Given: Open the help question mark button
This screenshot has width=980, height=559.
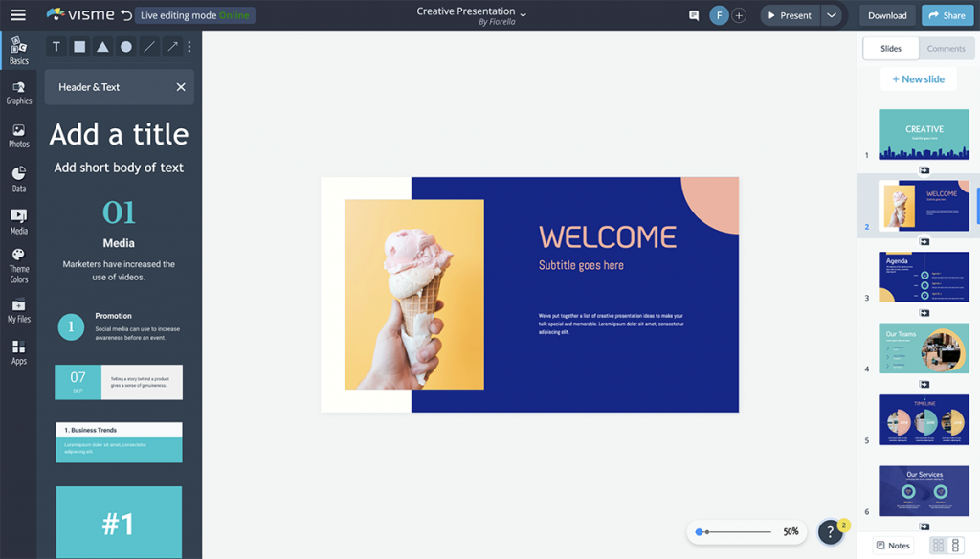Looking at the screenshot, I should point(831,532).
